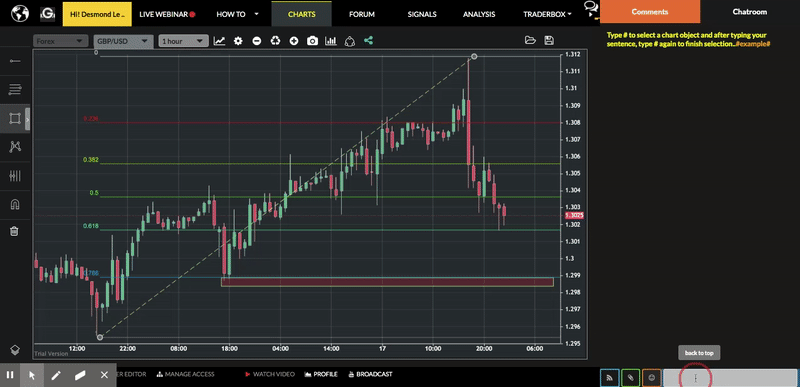Click the recycle refresh chart icon
The width and height of the screenshot is (800, 387).
pos(276,41)
